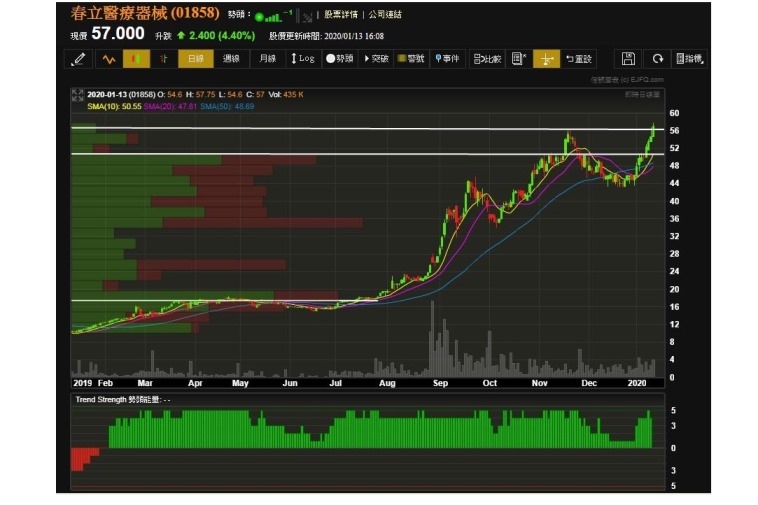The image size is (758, 505).
Task: Select the candlestick chart type
Action: (x=135, y=59)
